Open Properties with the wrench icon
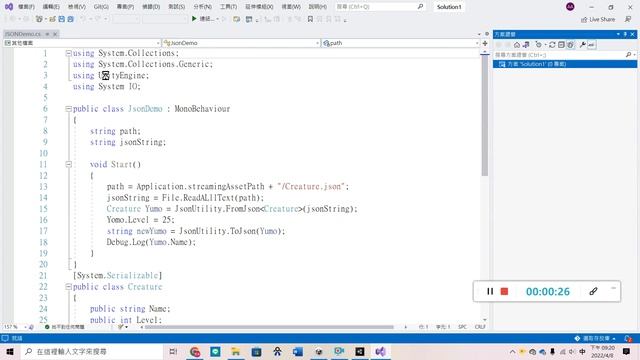This screenshot has width=640, height=360. tap(582, 44)
